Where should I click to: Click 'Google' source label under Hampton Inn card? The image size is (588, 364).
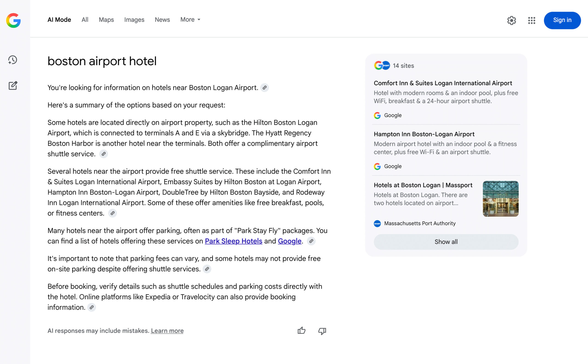coord(393,166)
